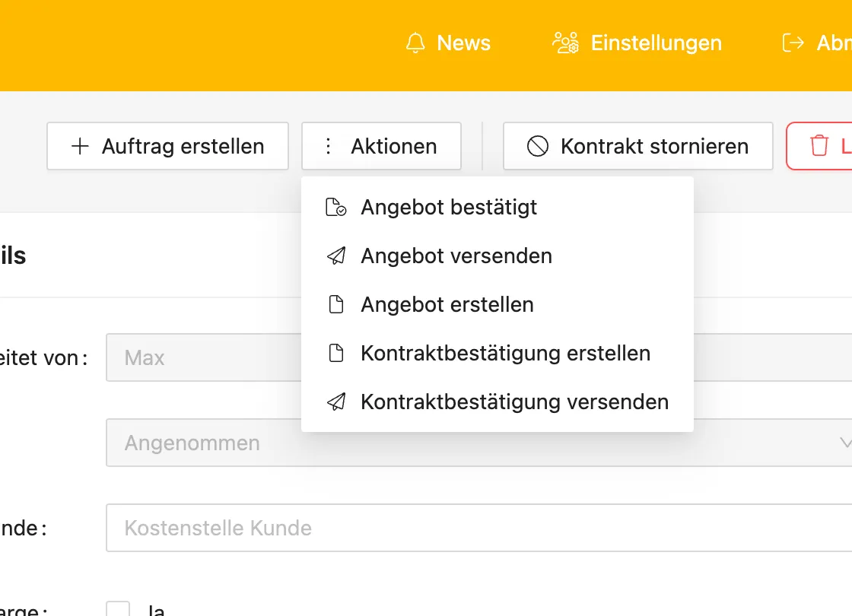Select Angebot bestätigt from the menu

(498, 208)
